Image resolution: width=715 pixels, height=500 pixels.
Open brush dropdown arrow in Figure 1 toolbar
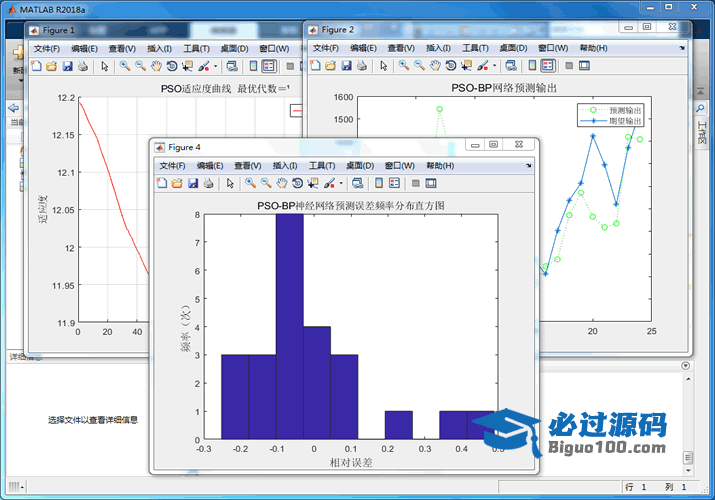[215, 67]
